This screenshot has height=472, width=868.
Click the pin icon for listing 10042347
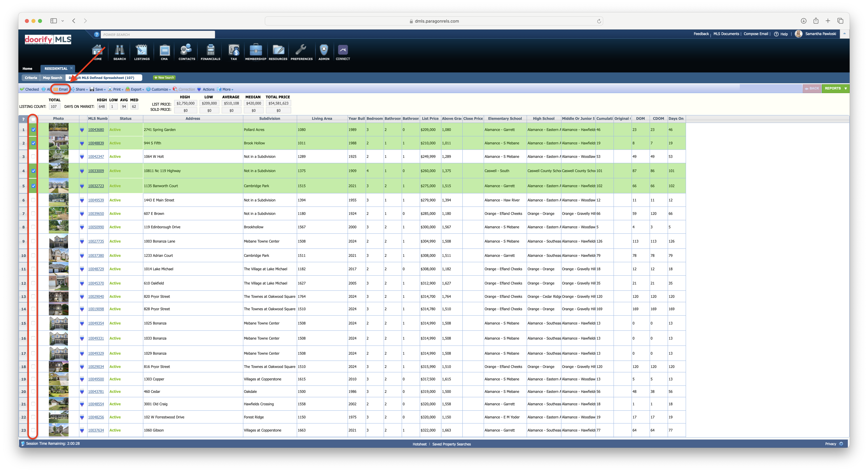click(82, 157)
